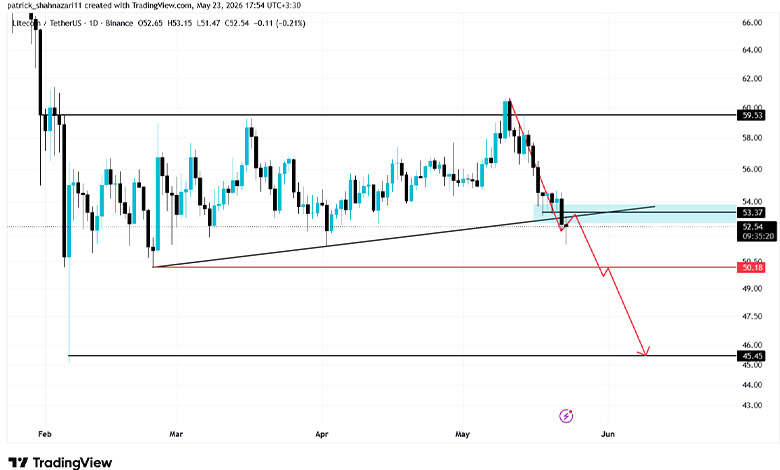Click the 64.00 price axis tick
Viewport: 780px width, 470px height.
pyautogui.click(x=752, y=50)
